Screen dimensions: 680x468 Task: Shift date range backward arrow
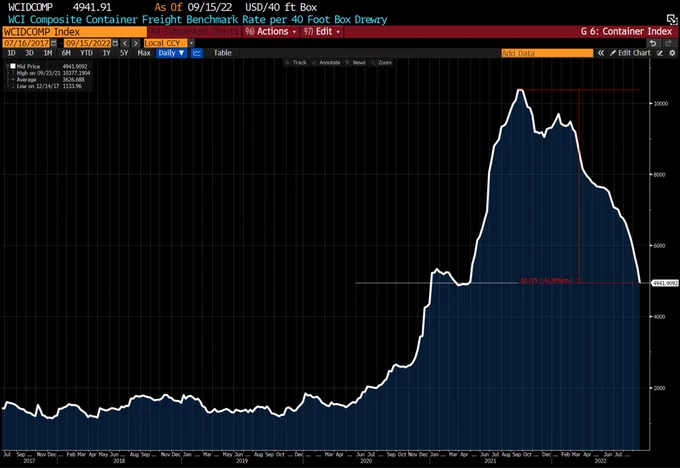125,43
